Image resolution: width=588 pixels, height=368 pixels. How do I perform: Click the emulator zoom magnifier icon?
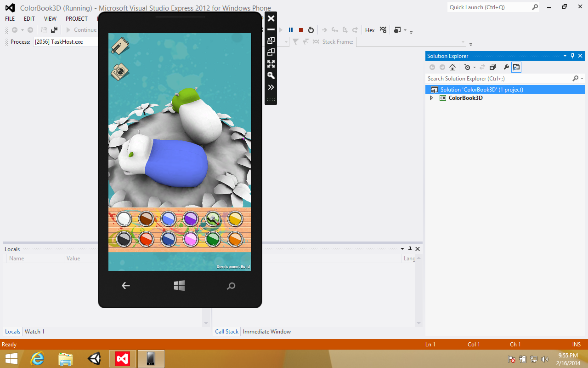[x=271, y=75]
